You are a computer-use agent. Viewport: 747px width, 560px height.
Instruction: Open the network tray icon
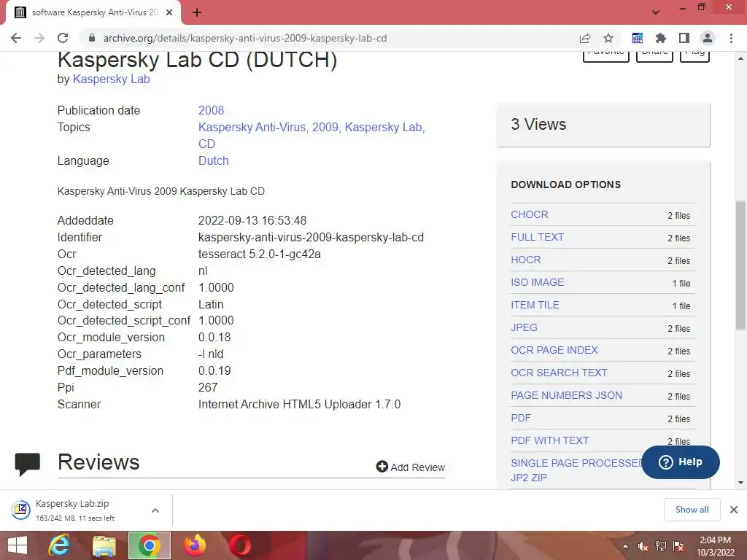(x=661, y=546)
